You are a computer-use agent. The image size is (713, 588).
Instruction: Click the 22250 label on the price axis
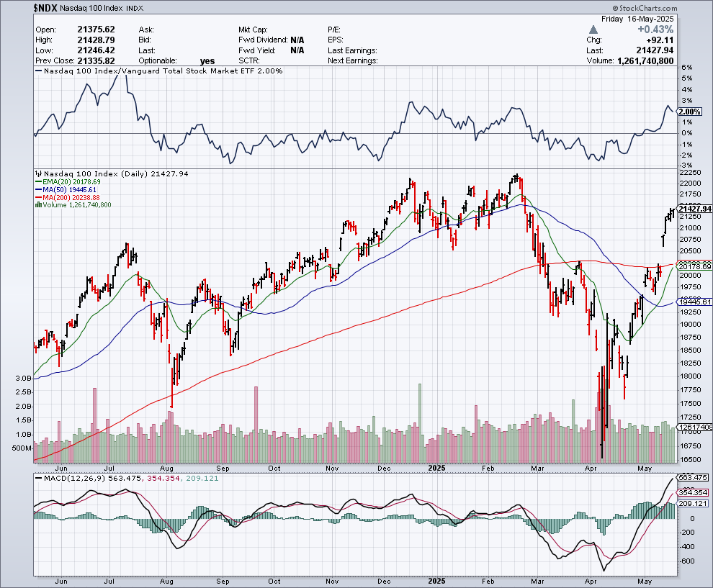coord(691,173)
